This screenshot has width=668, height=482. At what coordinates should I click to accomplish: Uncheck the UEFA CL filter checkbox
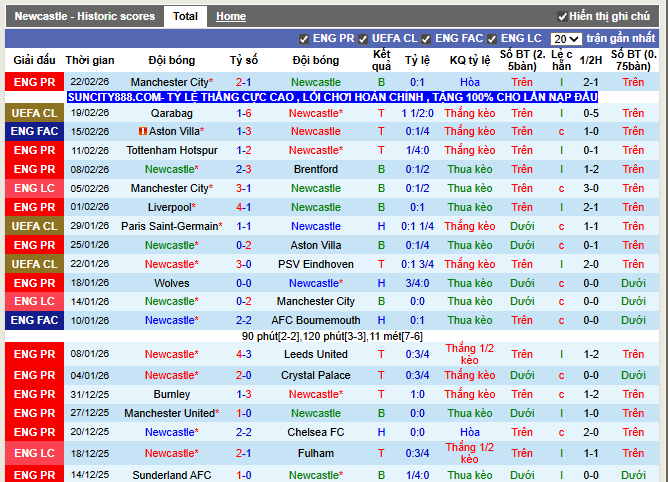coord(363,39)
